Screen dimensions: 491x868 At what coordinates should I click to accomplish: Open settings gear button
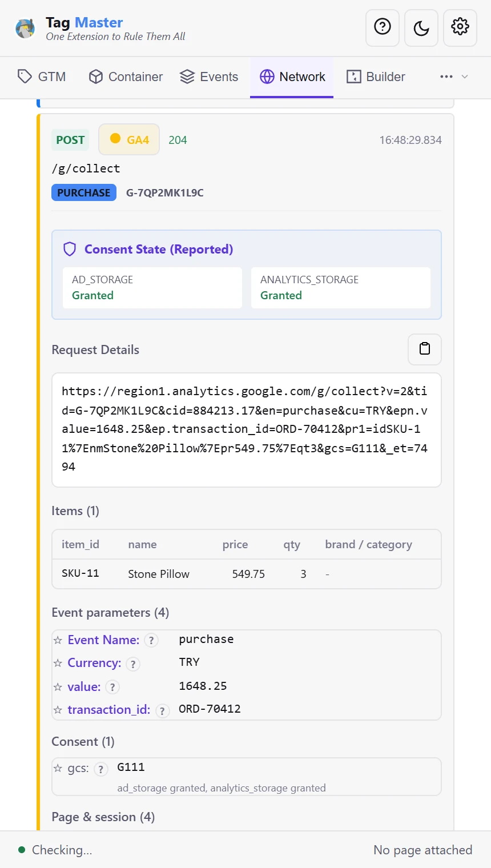[460, 27]
